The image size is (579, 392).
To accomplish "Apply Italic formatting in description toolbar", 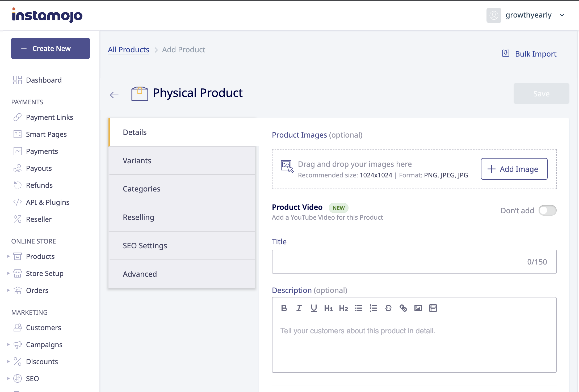I will point(299,308).
